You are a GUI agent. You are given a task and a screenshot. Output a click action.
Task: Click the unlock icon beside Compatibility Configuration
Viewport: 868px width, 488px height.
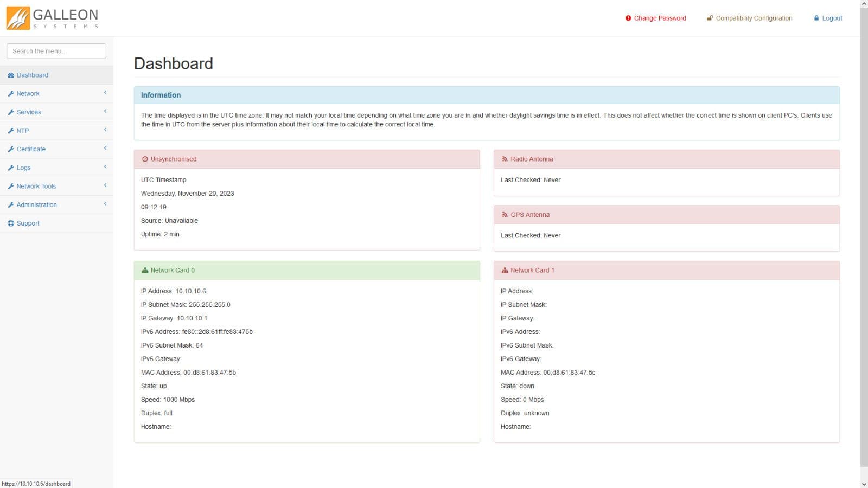pyautogui.click(x=710, y=18)
